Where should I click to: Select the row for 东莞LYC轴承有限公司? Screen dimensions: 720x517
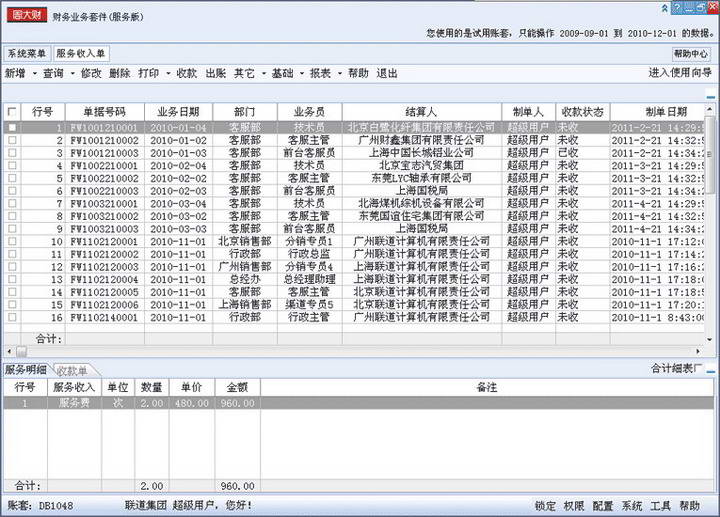pyautogui.click(x=354, y=178)
